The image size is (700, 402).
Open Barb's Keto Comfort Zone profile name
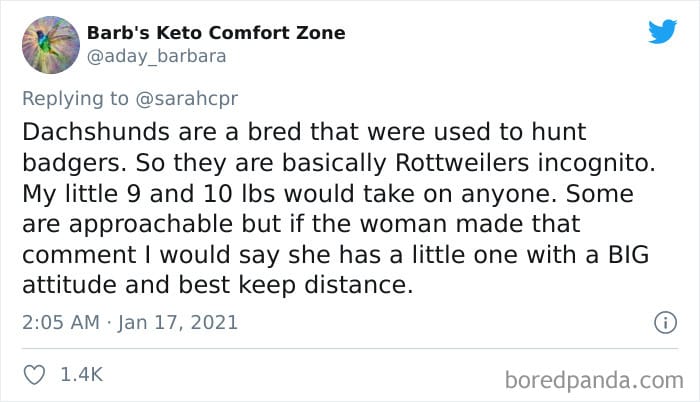click(216, 33)
